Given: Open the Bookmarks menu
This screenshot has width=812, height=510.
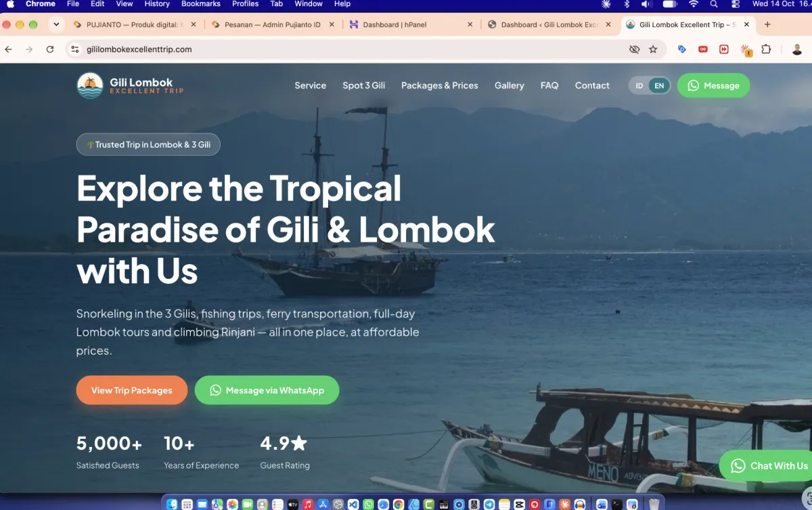Looking at the screenshot, I should 201,4.
